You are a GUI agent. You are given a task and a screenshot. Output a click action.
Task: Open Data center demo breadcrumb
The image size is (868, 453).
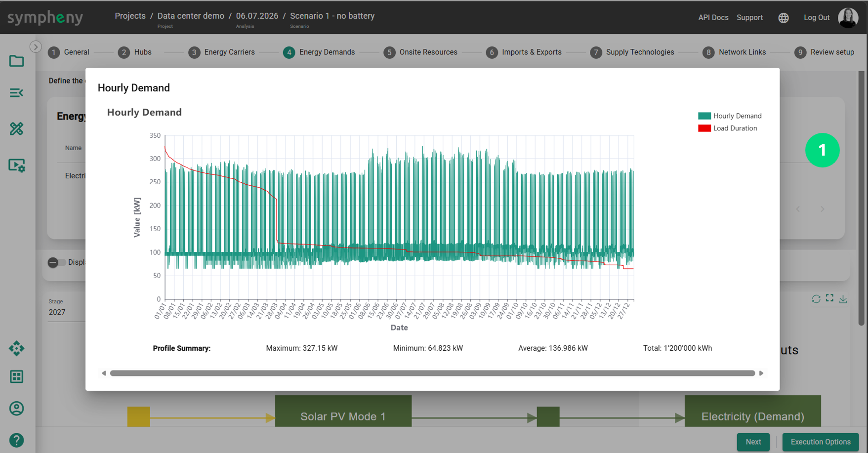(x=191, y=16)
